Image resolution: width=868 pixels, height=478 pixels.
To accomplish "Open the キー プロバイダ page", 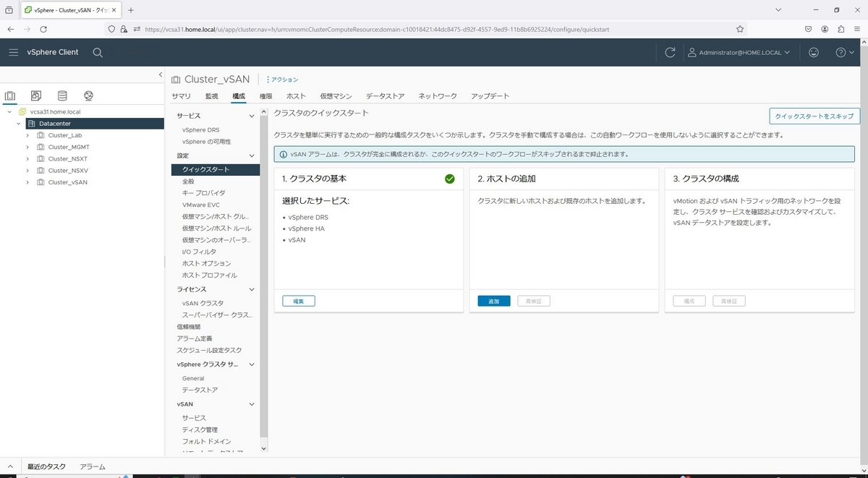I will 204,193.
